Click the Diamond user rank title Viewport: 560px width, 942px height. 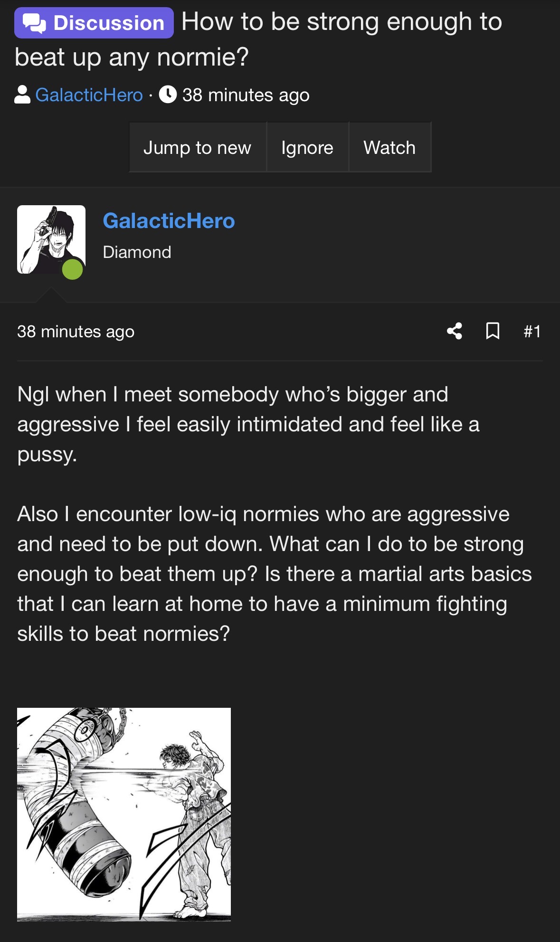[137, 252]
